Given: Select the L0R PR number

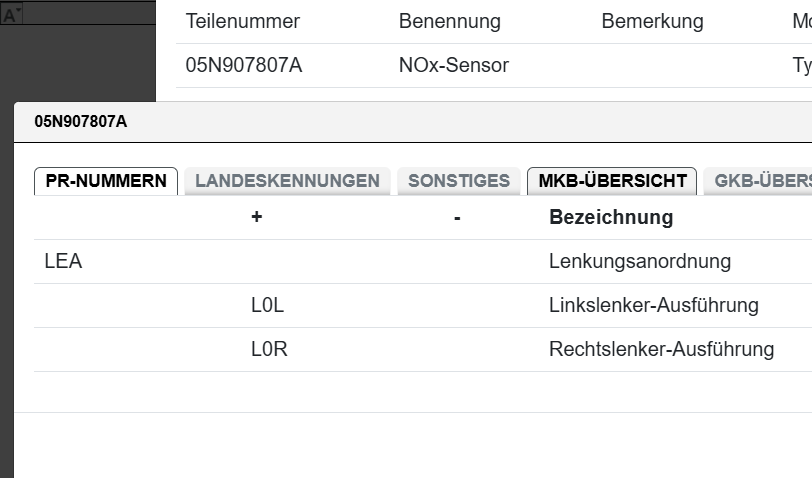Looking at the screenshot, I should [x=270, y=350].
